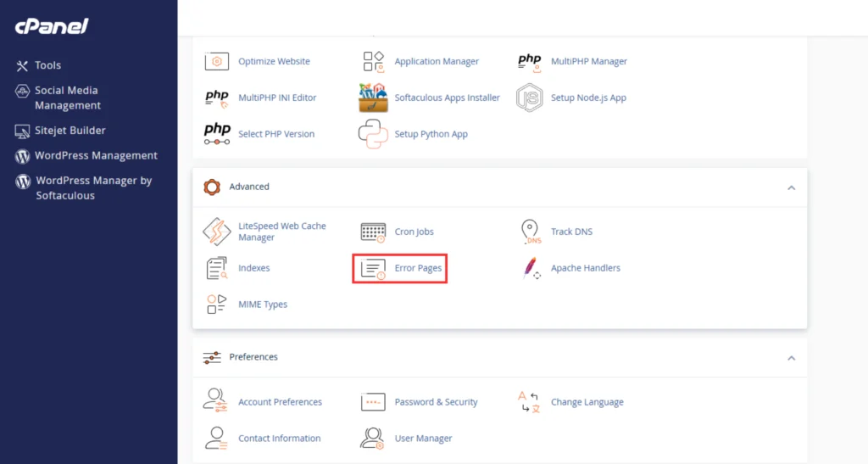This screenshot has height=464, width=868.
Task: Click the Contact Information person icon
Action: [216, 438]
